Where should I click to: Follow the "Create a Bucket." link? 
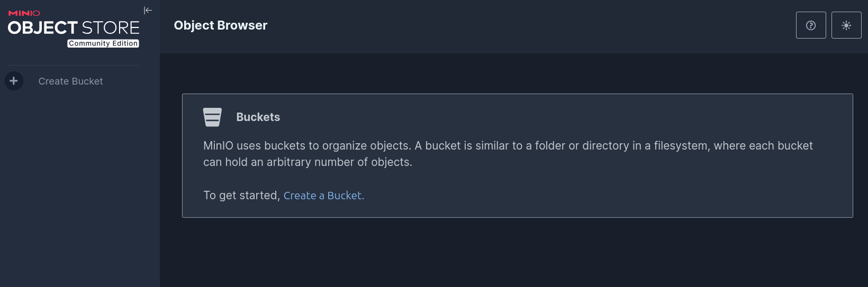[x=323, y=196]
